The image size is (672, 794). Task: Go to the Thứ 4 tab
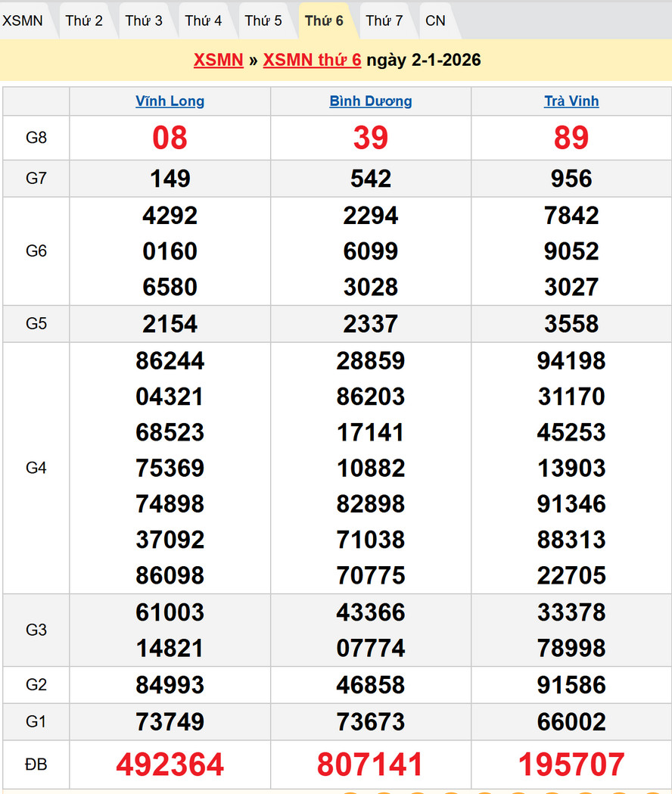pyautogui.click(x=204, y=20)
